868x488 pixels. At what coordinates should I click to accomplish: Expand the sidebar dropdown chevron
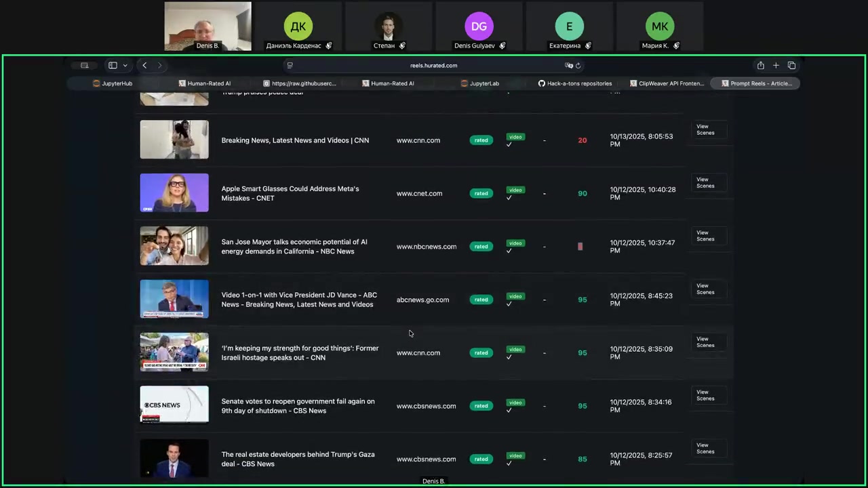(125, 66)
